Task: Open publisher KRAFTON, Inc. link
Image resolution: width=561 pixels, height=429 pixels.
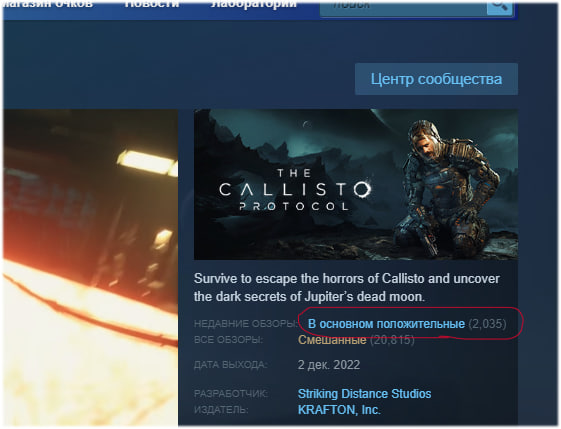Action: [339, 409]
